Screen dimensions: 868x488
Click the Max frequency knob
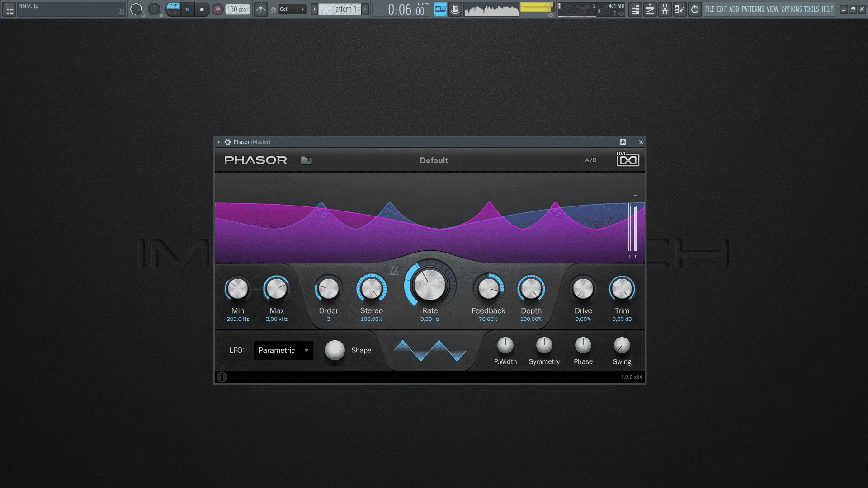tap(277, 288)
